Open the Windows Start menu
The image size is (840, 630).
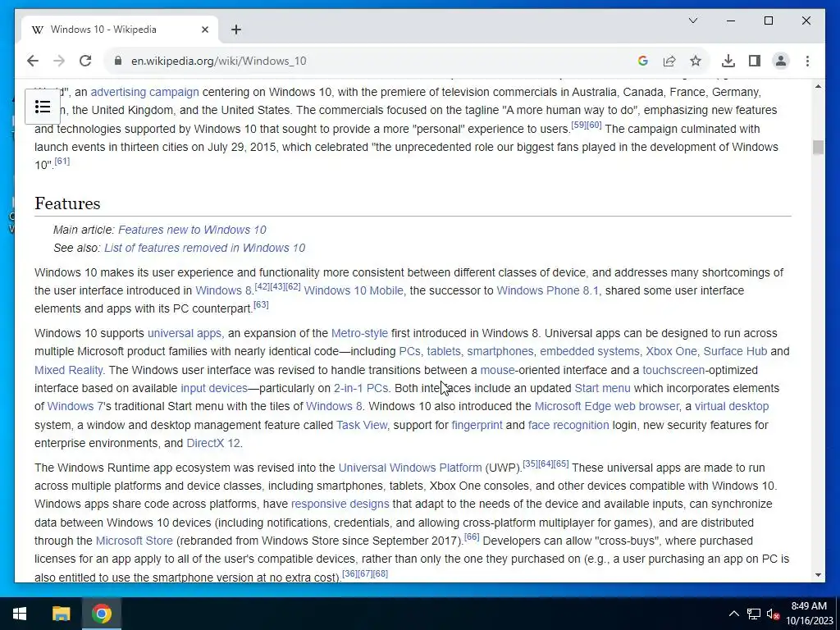(20, 614)
